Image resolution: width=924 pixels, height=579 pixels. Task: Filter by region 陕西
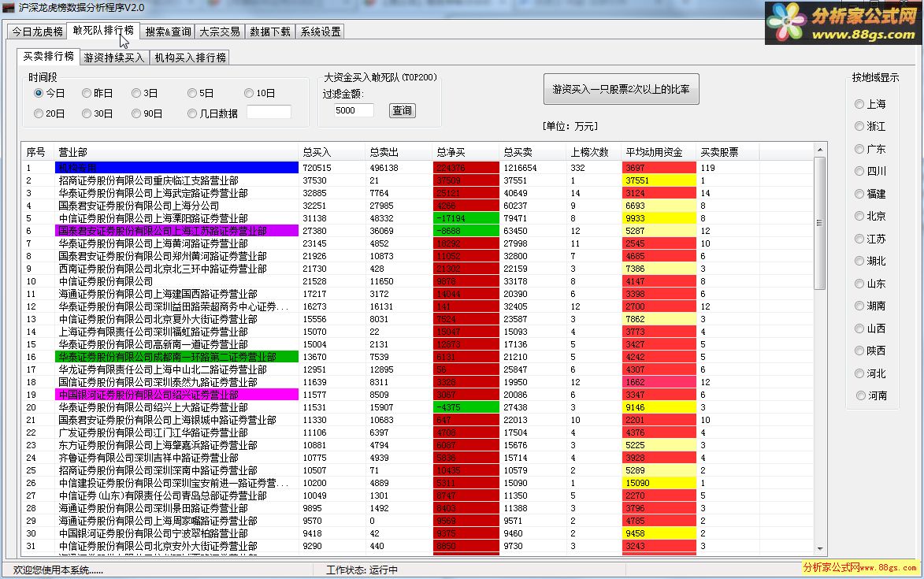pyautogui.click(x=870, y=351)
